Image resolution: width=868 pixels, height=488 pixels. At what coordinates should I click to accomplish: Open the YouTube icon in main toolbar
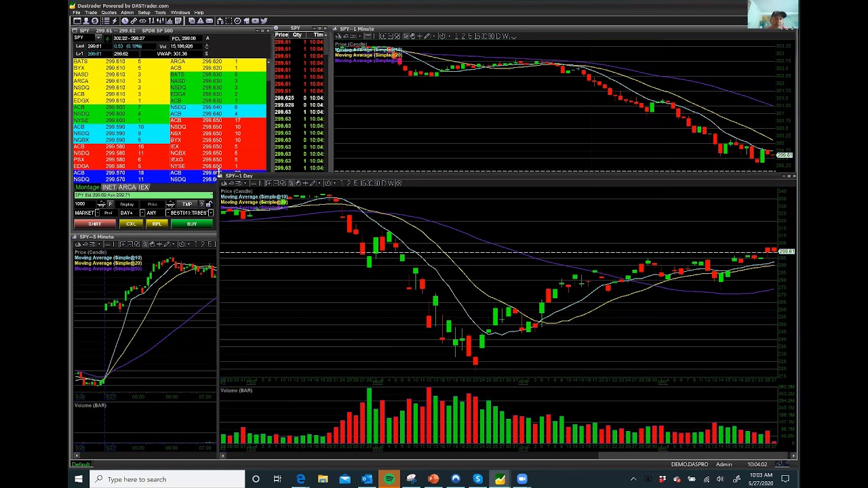coord(255,21)
